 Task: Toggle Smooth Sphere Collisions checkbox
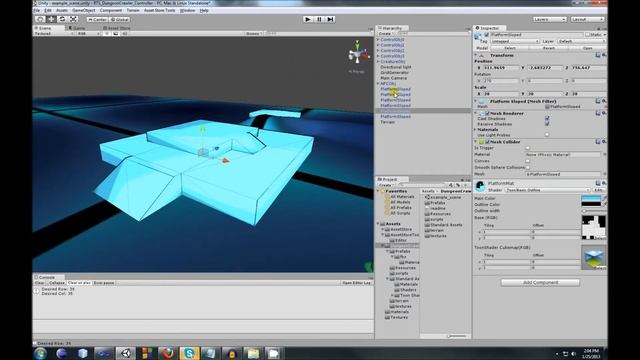click(x=528, y=167)
